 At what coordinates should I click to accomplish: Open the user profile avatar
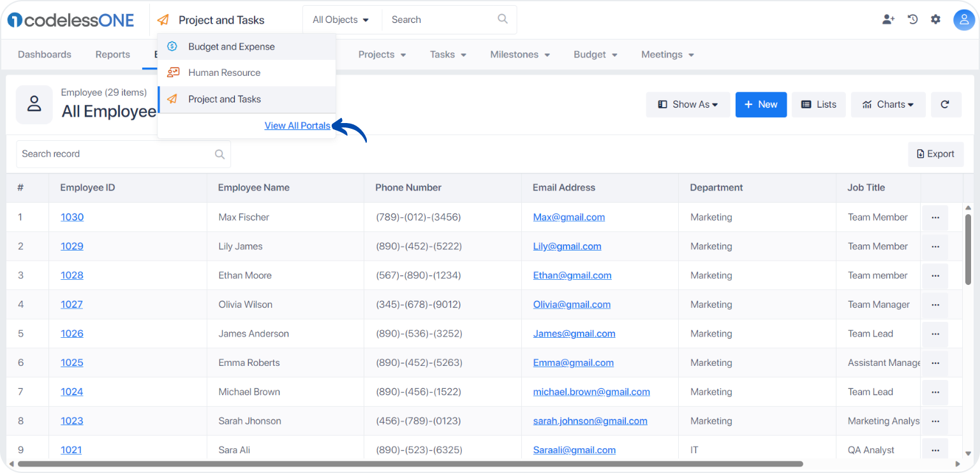coord(964,20)
